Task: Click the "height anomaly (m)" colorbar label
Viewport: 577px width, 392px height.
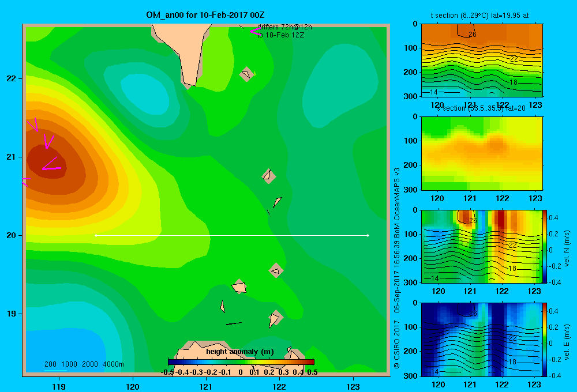Action: tap(239, 352)
